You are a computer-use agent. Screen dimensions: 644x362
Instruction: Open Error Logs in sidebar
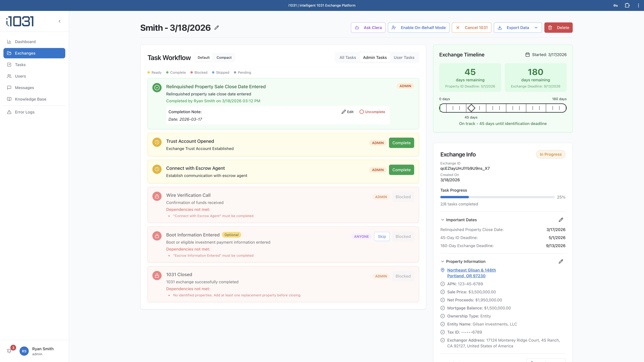tap(24, 112)
